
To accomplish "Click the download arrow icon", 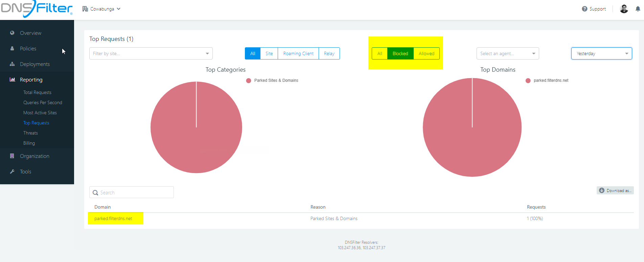I will click(602, 190).
